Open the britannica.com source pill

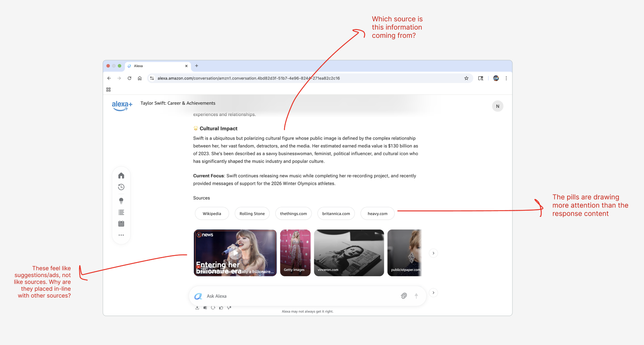pyautogui.click(x=336, y=213)
